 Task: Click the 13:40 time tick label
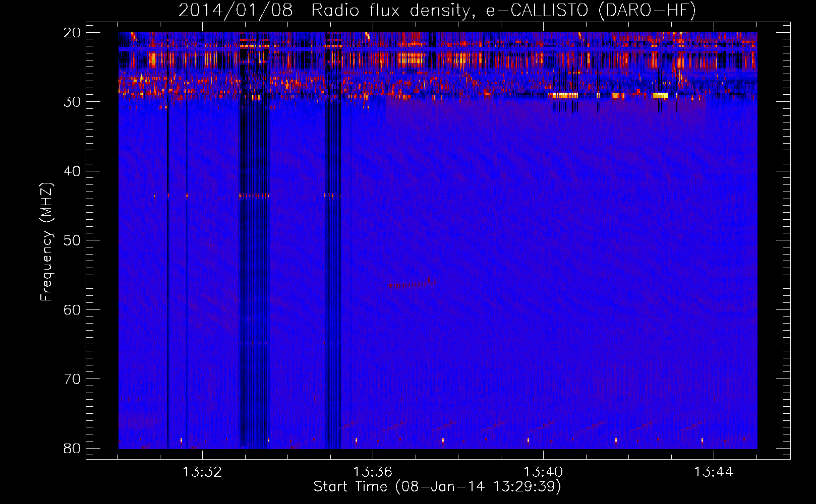pos(543,472)
